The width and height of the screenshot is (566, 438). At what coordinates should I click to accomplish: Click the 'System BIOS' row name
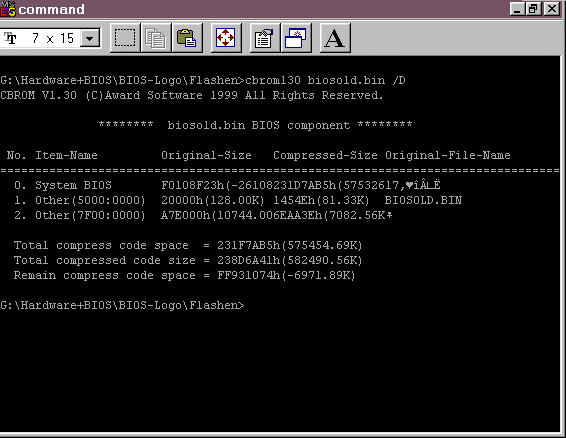pyautogui.click(x=73, y=185)
